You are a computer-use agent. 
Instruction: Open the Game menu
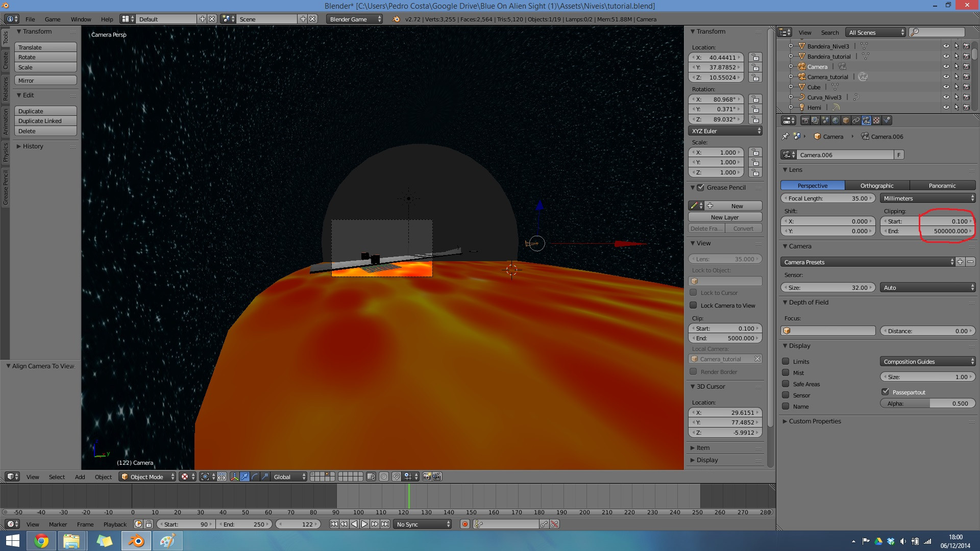coord(53,19)
